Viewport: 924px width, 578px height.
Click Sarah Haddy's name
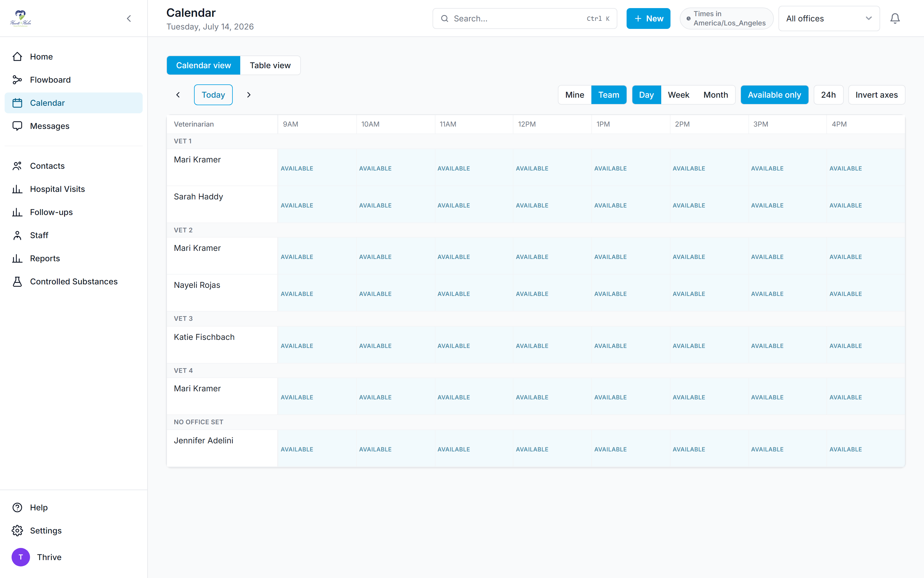point(199,197)
